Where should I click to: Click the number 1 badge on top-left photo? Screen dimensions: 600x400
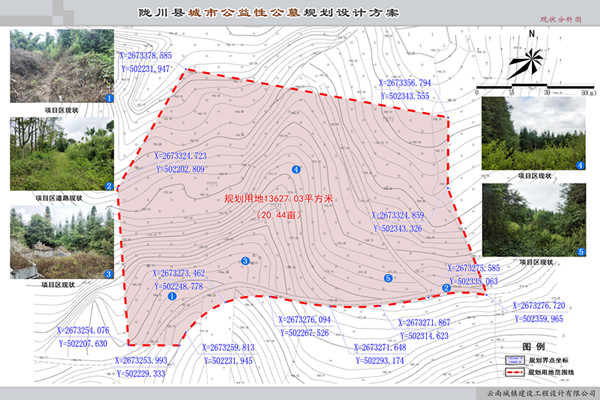click(x=108, y=99)
